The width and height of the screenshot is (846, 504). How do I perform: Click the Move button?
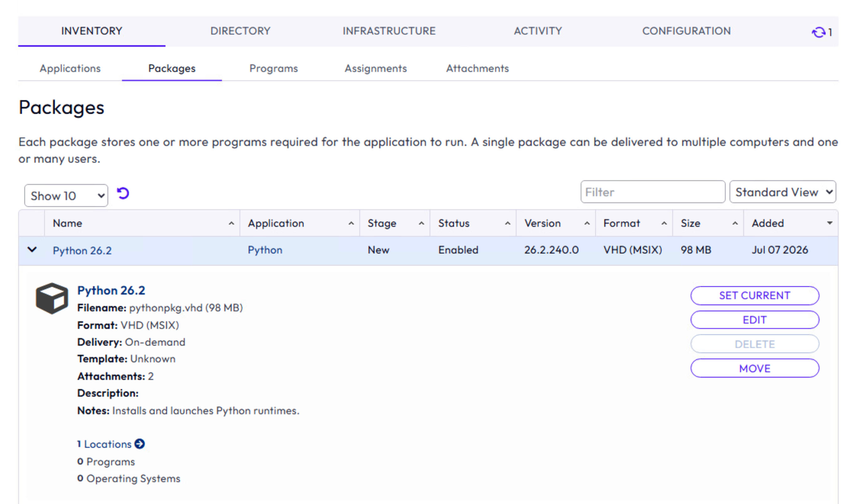(755, 368)
